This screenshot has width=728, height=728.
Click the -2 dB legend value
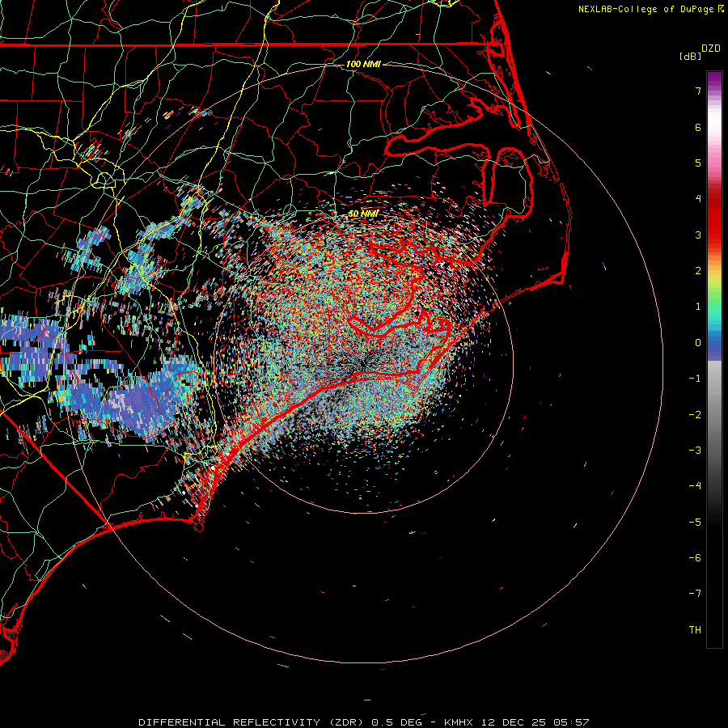tap(695, 415)
